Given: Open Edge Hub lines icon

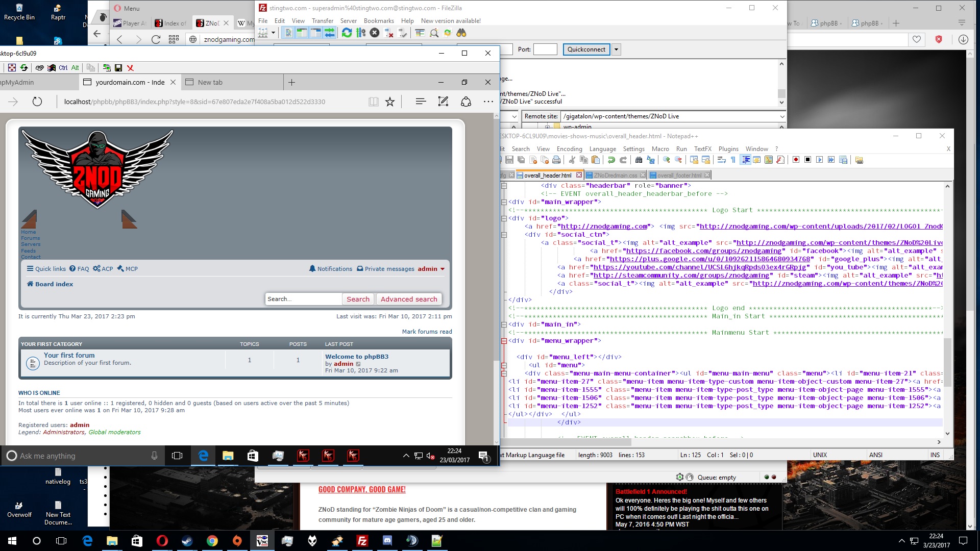Looking at the screenshot, I should click(421, 102).
